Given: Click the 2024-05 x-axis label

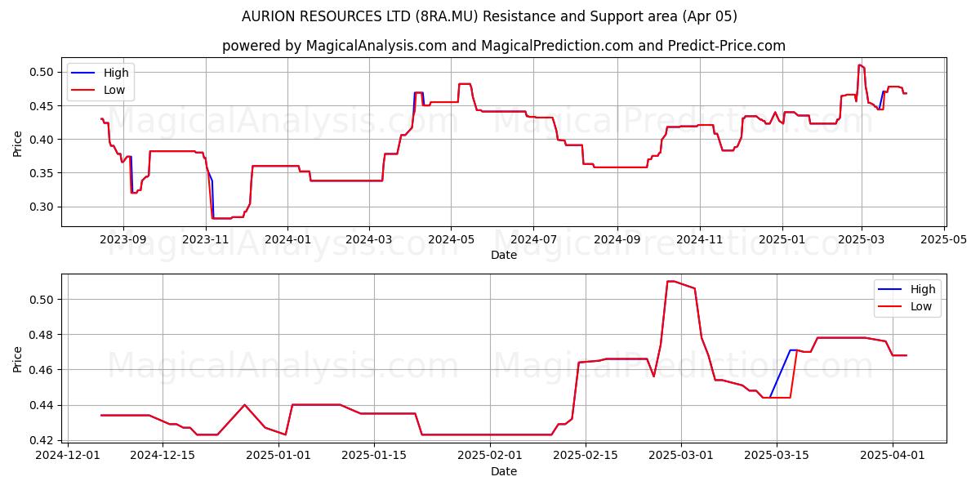Looking at the screenshot, I should (451, 239).
